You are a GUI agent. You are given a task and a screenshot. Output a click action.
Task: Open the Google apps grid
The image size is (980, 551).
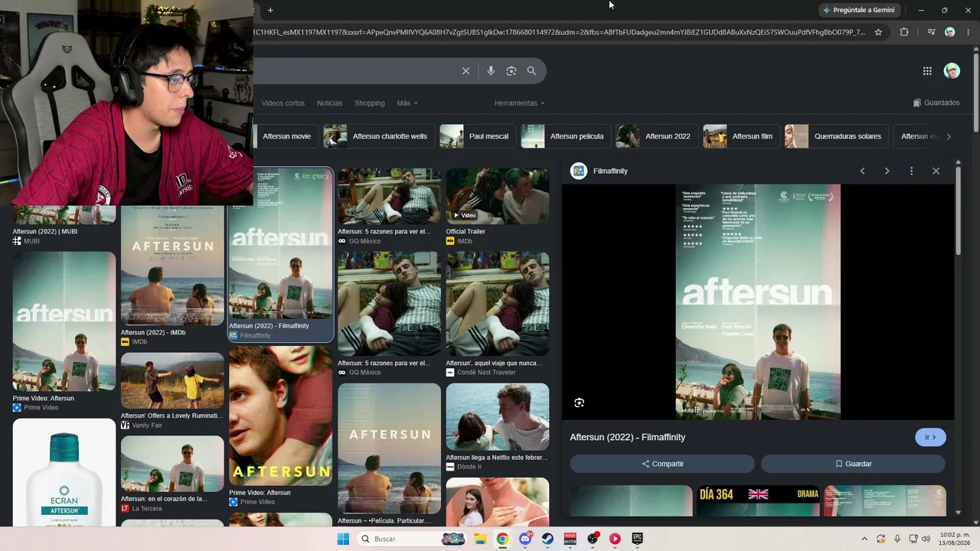(927, 71)
